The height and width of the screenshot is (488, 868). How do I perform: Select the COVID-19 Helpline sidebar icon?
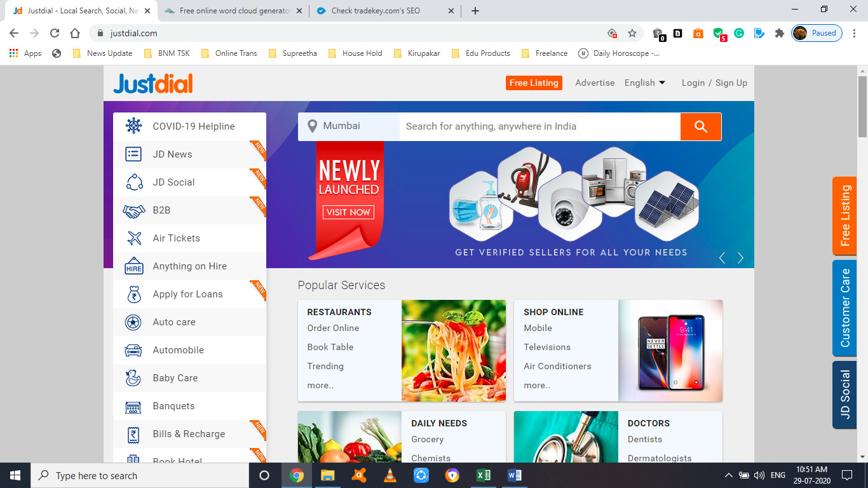click(x=133, y=126)
